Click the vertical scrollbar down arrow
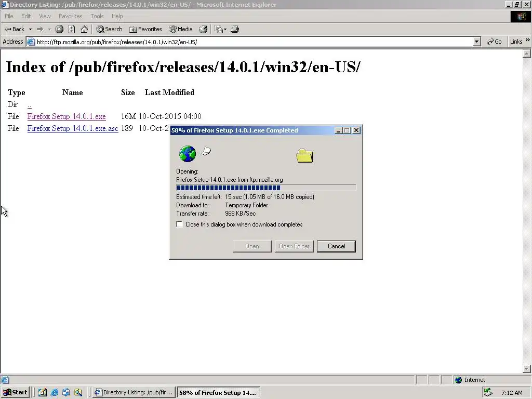 click(527, 368)
